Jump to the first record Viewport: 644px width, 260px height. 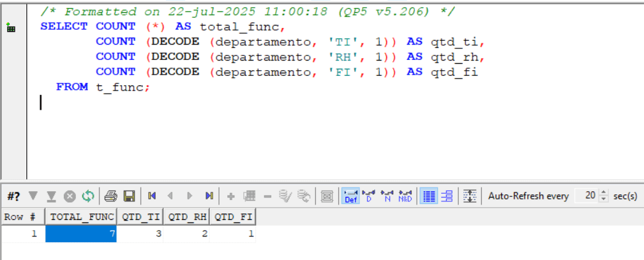(x=152, y=196)
